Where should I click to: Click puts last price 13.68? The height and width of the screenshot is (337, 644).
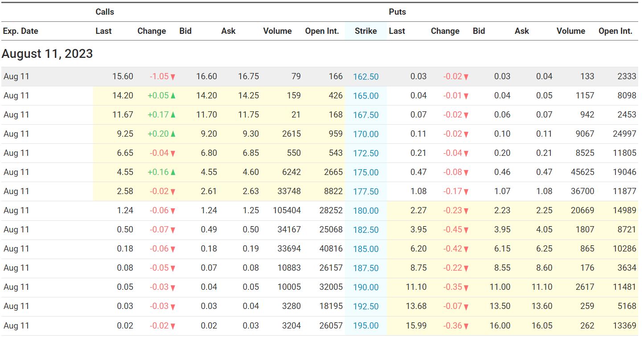click(416, 306)
